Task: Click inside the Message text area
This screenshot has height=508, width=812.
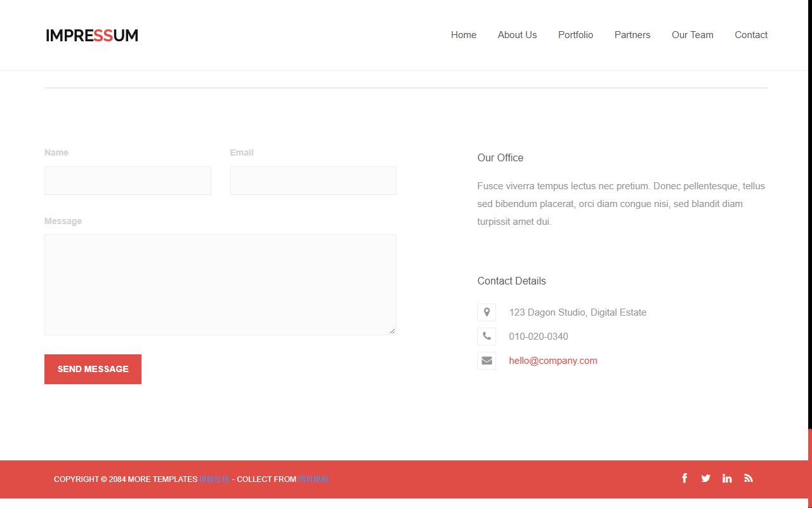Action: 220,284
